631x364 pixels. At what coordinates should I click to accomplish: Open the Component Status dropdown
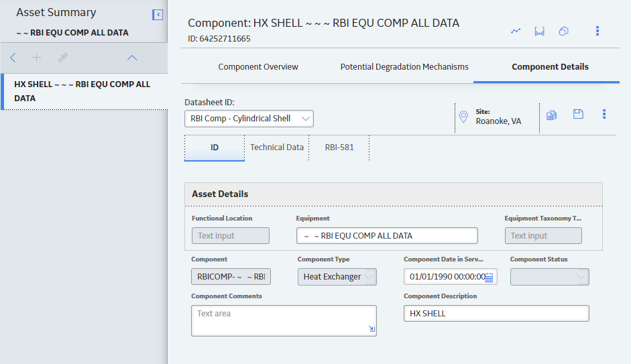[550, 277]
